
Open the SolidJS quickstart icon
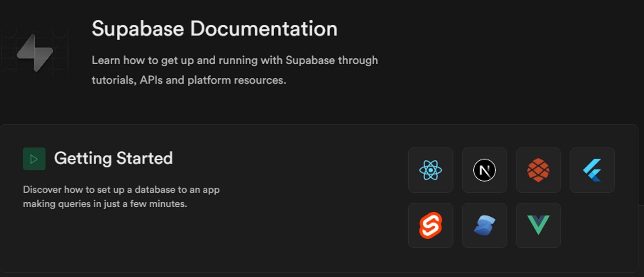pos(484,225)
